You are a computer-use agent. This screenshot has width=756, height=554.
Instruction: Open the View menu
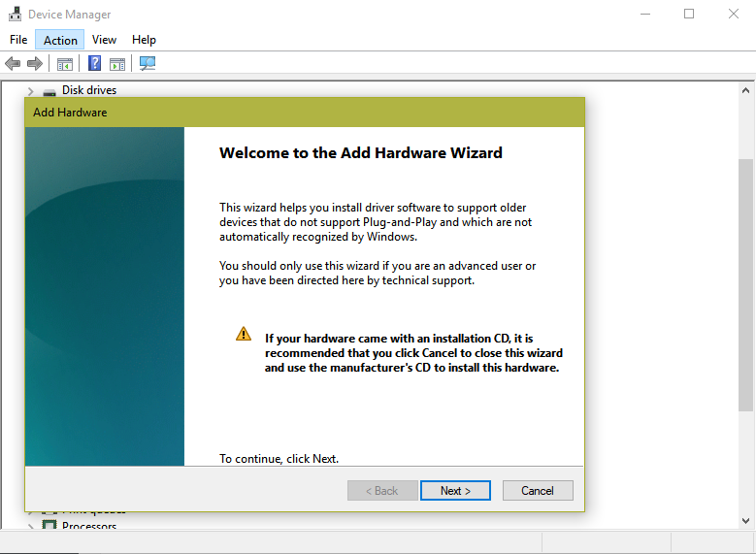[104, 40]
